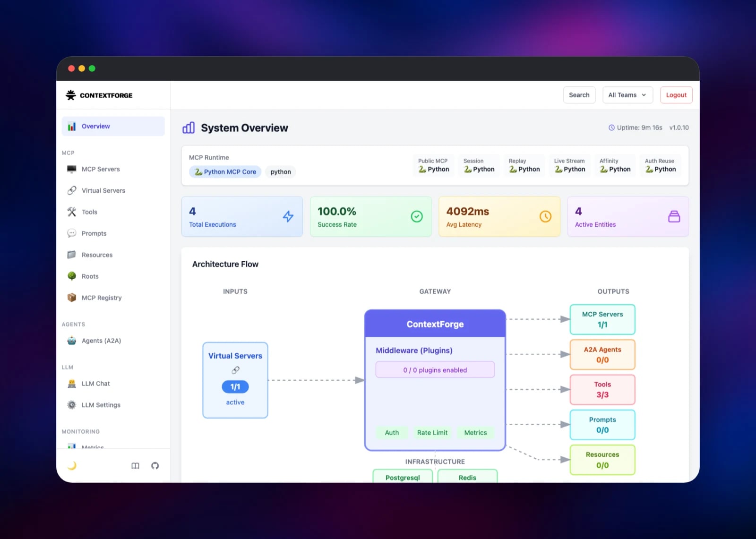Click the Python MCP Core badge

(225, 172)
